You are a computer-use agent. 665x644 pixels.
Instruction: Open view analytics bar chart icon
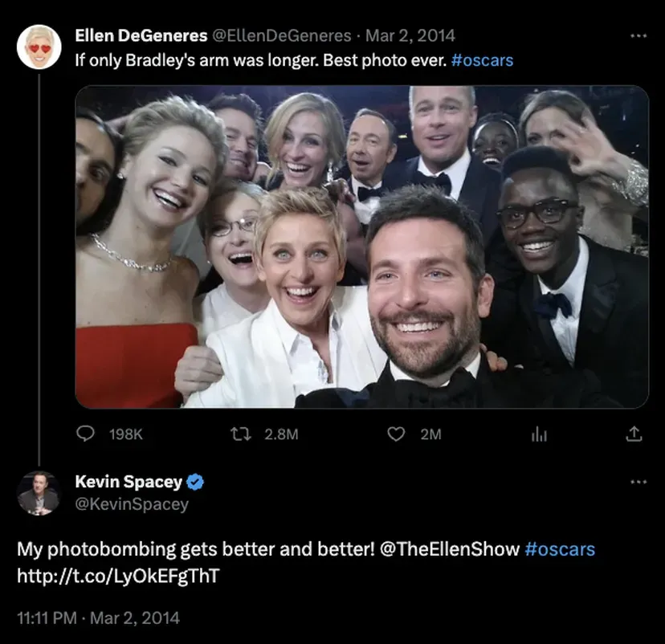[538, 434]
